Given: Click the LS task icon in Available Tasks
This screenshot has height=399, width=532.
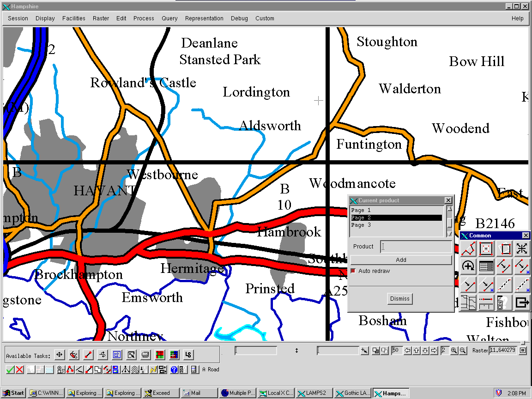Looking at the screenshot, I should [188, 355].
